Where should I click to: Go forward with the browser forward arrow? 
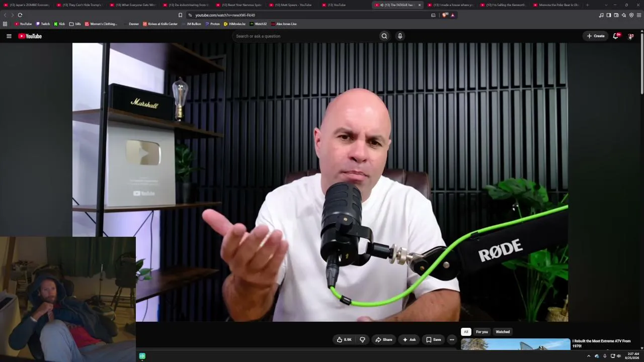(x=12, y=15)
